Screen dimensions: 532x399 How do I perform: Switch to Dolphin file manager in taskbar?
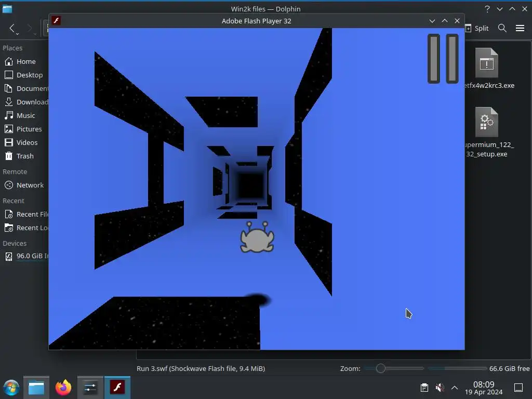[36, 388]
